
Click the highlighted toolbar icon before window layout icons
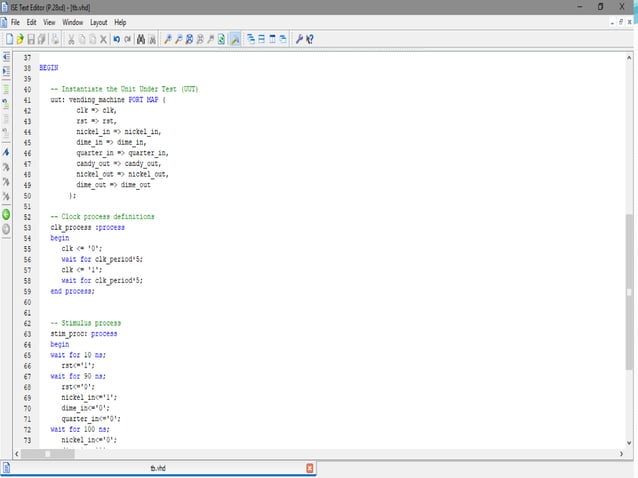pyautogui.click(x=234, y=39)
